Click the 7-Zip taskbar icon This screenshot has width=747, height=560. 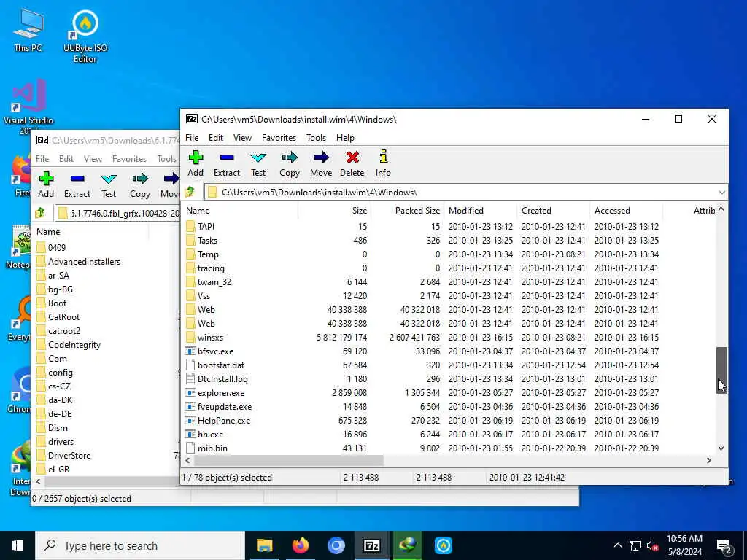point(371,545)
